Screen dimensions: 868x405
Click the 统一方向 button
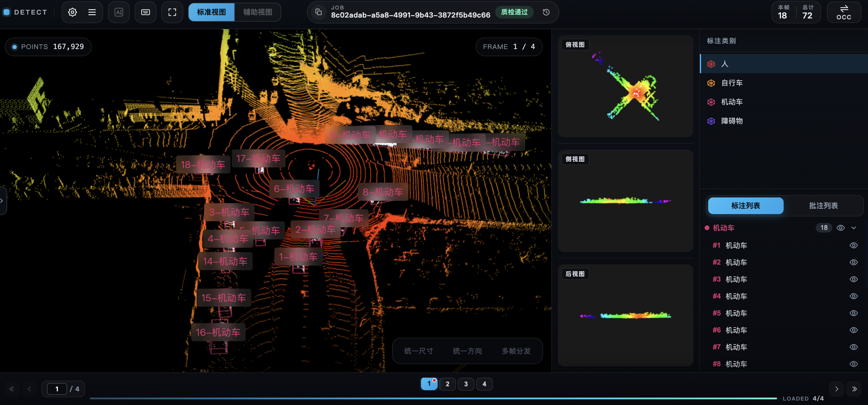[467, 351]
